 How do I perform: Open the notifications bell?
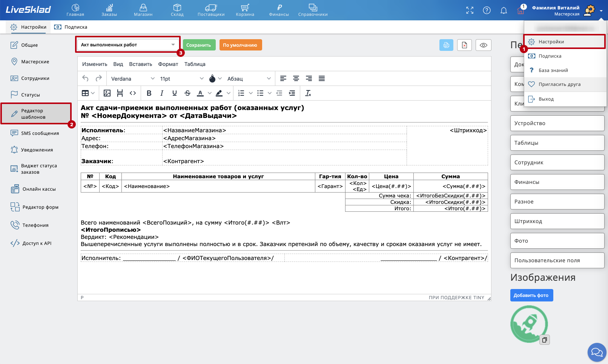pyautogui.click(x=504, y=10)
